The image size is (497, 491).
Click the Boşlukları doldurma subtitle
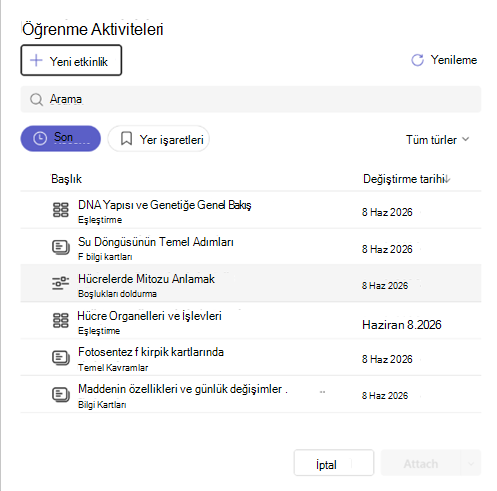[117, 294]
